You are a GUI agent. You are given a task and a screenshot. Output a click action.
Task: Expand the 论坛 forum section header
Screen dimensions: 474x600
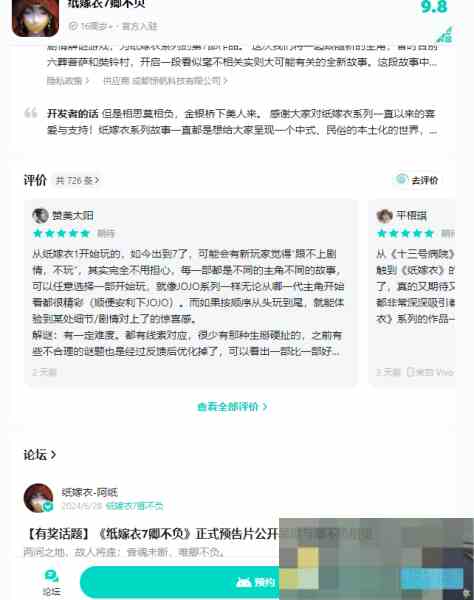tap(40, 455)
